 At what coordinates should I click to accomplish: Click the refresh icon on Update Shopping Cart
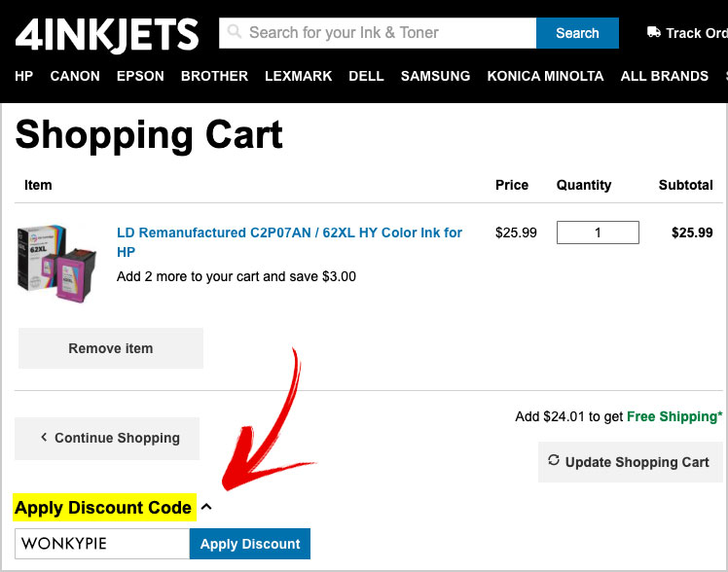[x=554, y=460]
